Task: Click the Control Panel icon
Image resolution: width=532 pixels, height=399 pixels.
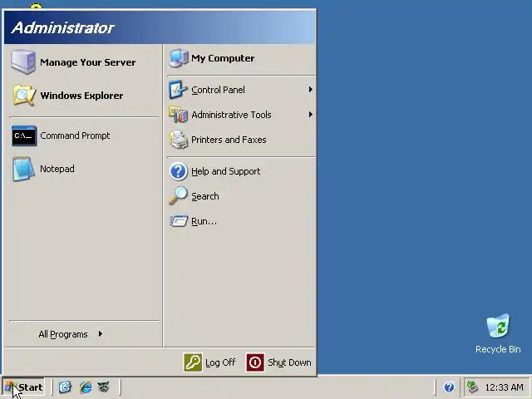Action: [178, 90]
